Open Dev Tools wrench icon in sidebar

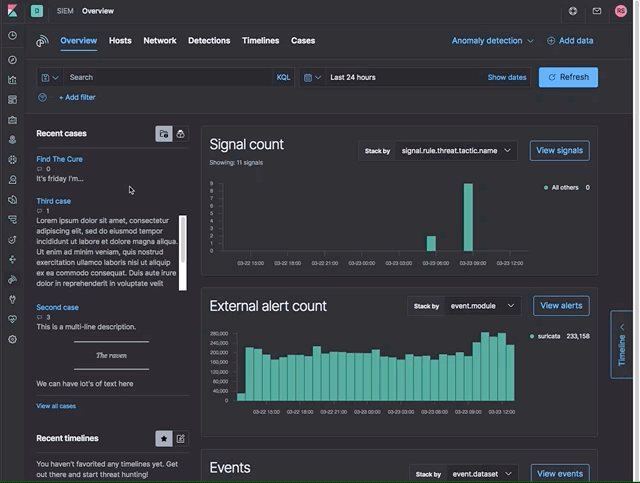12,300
